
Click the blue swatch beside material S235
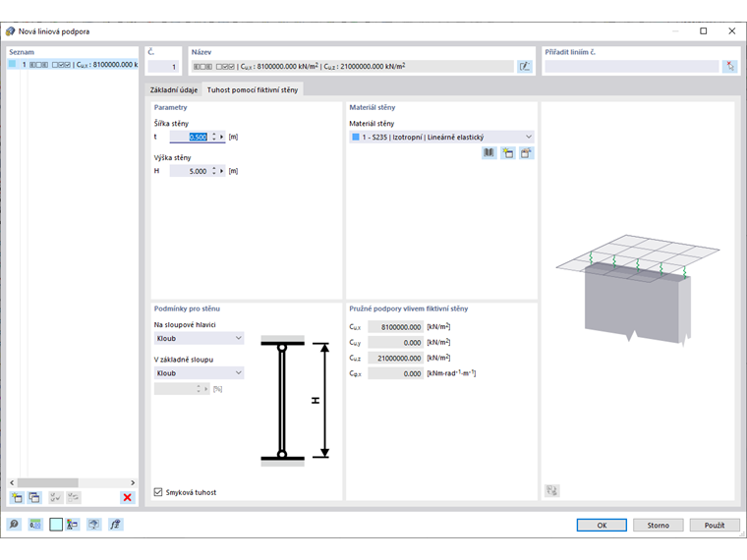click(356, 138)
